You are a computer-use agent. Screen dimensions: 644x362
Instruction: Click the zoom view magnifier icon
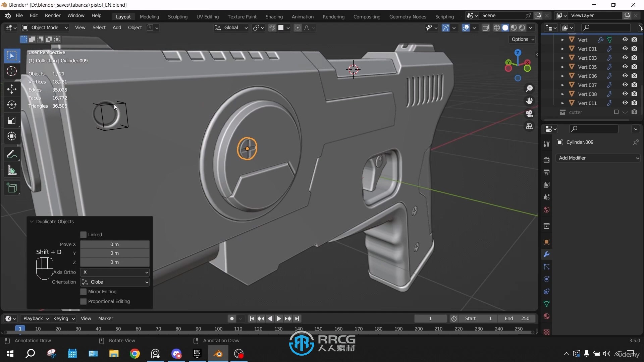point(529,88)
